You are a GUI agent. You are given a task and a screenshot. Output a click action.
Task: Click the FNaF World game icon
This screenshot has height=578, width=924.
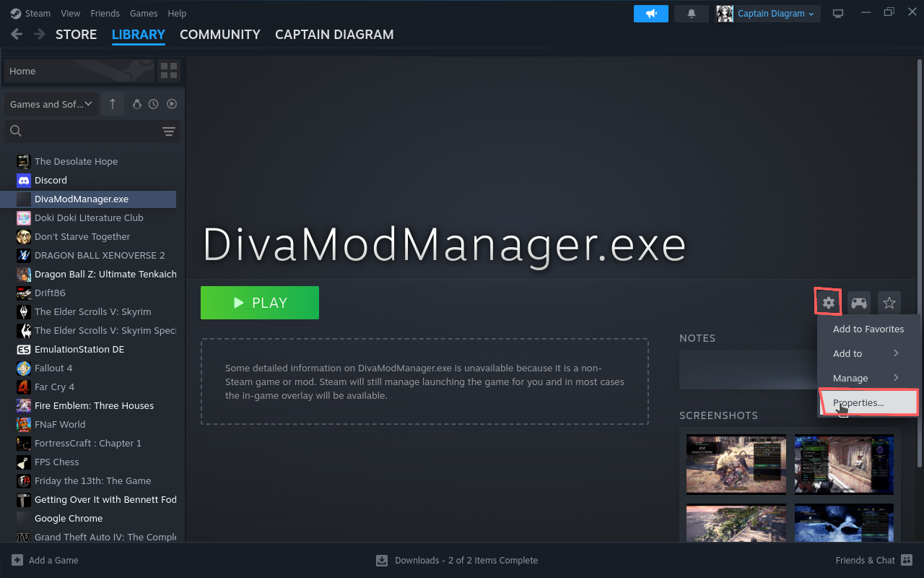(x=23, y=424)
